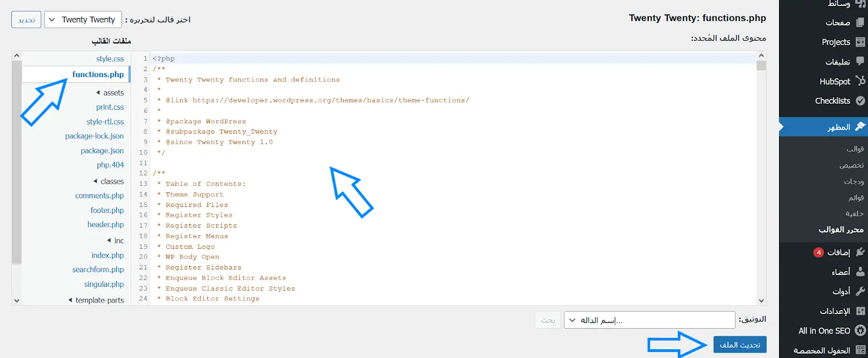
Task: Open package.json file
Action: click(102, 150)
